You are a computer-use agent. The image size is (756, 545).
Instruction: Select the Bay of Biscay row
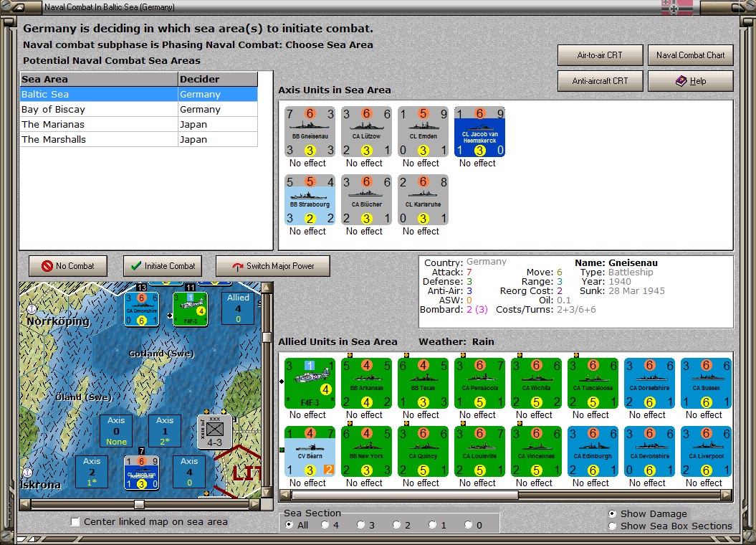(139, 109)
